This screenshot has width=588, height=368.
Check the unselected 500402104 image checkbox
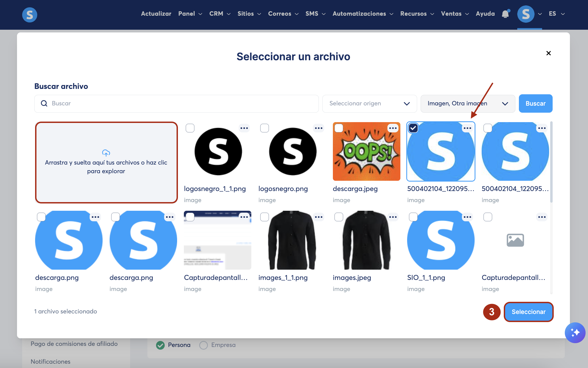coord(488,128)
